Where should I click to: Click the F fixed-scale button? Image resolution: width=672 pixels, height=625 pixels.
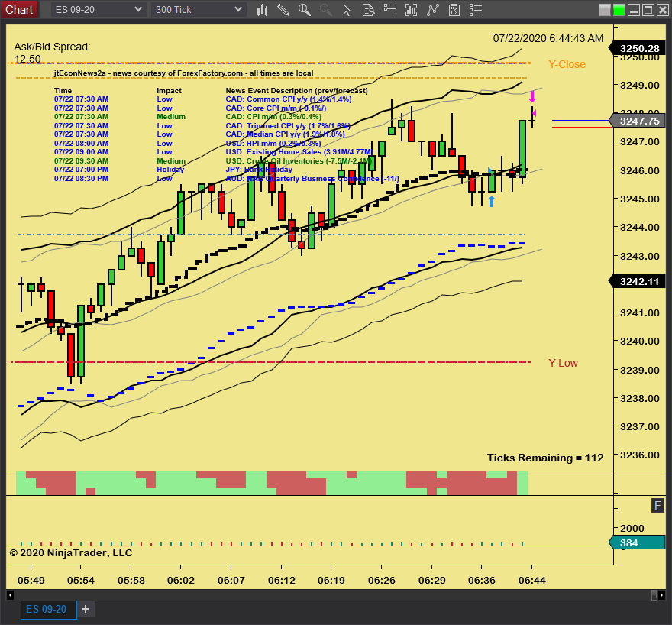point(657,505)
